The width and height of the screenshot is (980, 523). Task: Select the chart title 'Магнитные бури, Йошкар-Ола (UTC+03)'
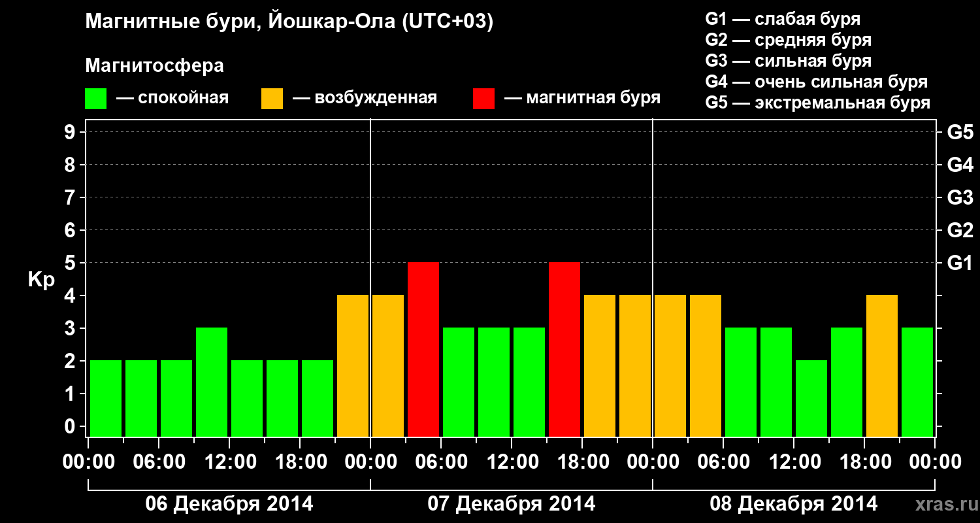(x=289, y=22)
